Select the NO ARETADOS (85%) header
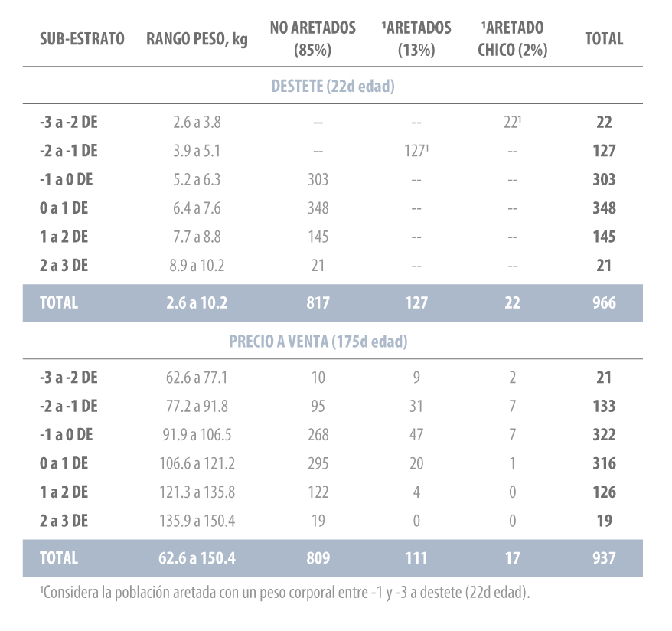Image resolution: width=672 pixels, height=631 pixels. click(x=312, y=39)
